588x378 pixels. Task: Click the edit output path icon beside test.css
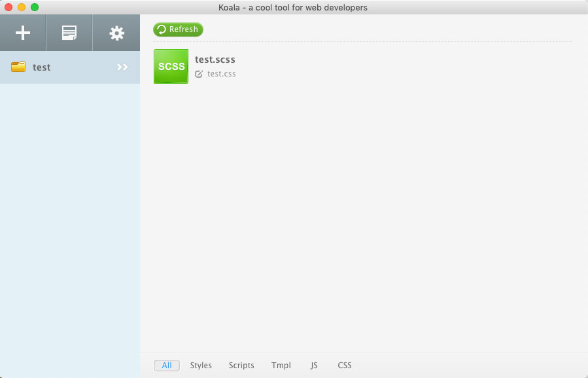coord(199,74)
